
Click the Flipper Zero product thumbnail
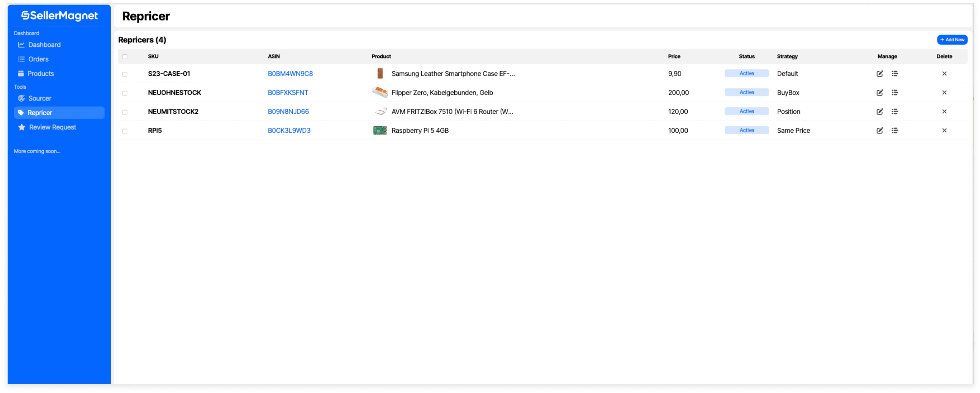(380, 92)
